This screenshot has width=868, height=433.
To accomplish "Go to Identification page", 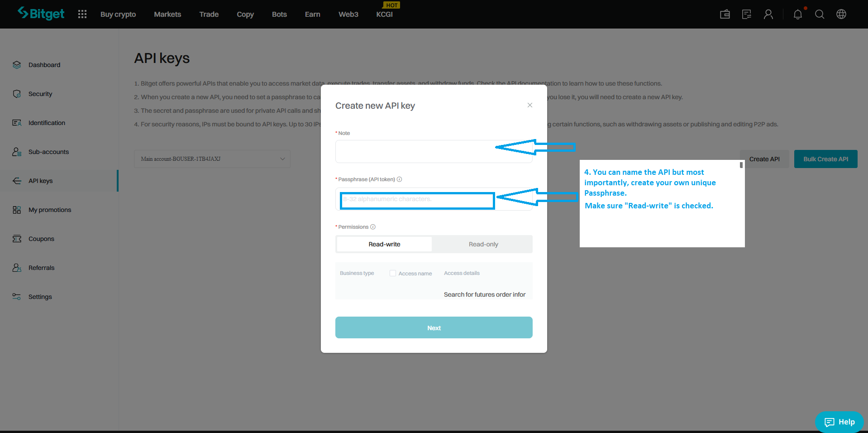I will 47,123.
